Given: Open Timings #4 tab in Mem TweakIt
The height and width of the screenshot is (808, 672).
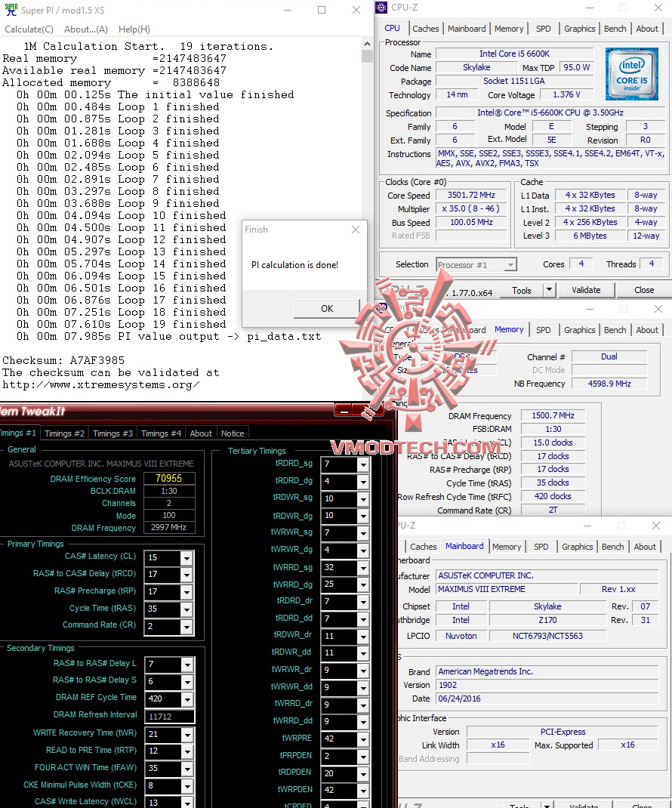Looking at the screenshot, I should 161,433.
